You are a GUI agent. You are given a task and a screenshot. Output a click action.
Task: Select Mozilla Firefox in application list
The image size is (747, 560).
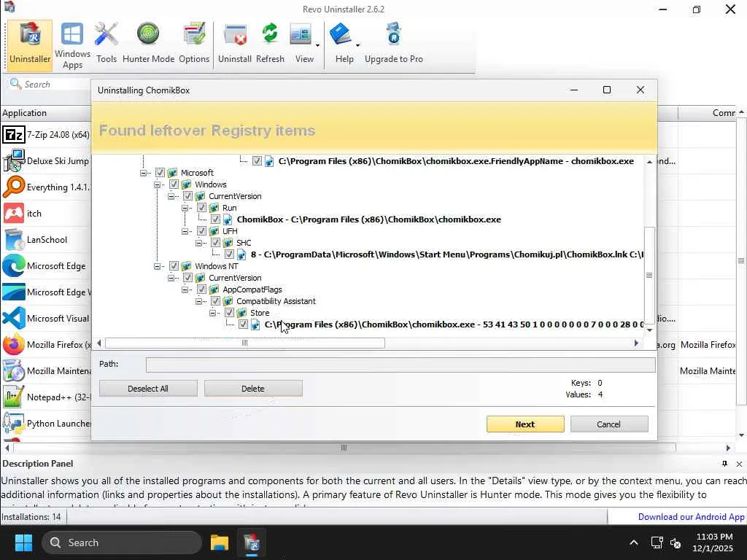(46, 344)
